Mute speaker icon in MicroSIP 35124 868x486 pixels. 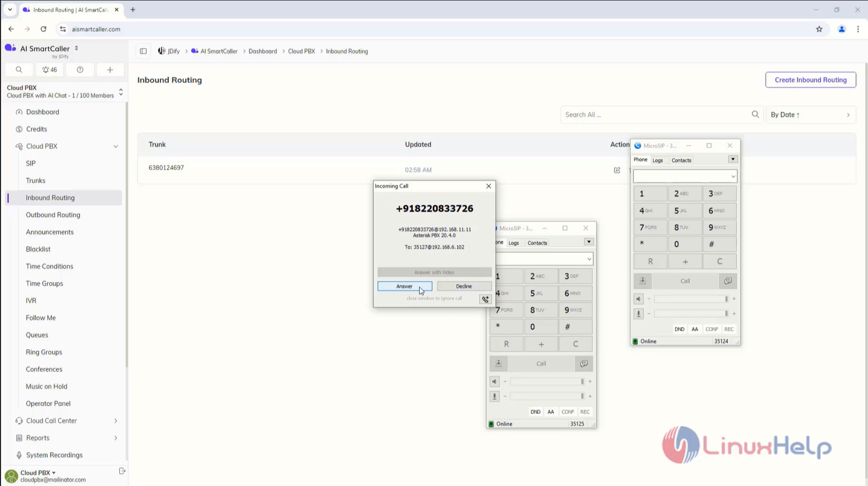coord(638,299)
